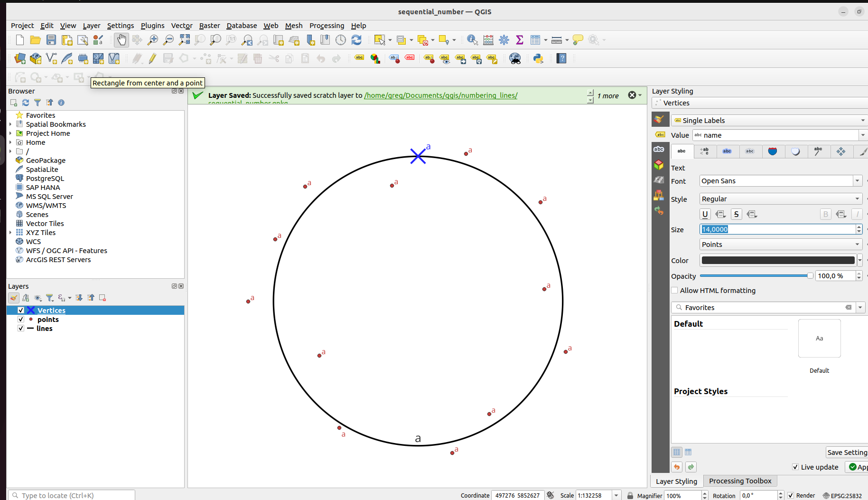Screen dimensions: 868x500
Task: Toggle underline text style
Action: (x=705, y=214)
